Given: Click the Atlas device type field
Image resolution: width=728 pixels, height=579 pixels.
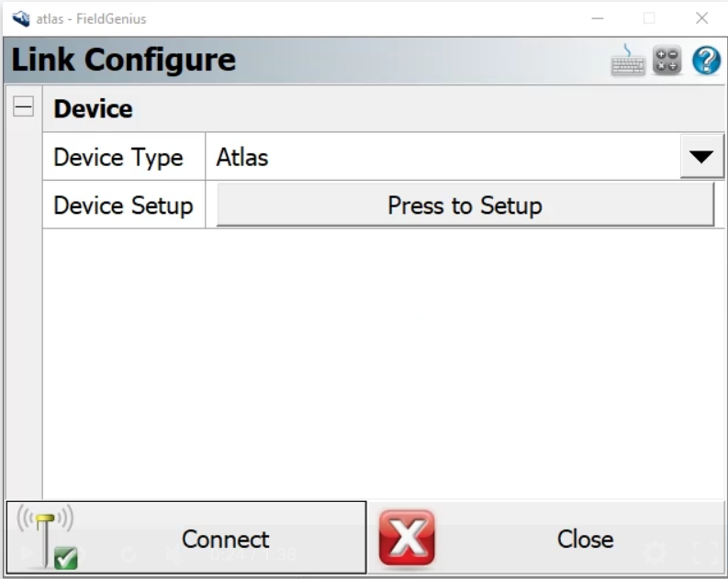Looking at the screenshot, I should (441, 157).
